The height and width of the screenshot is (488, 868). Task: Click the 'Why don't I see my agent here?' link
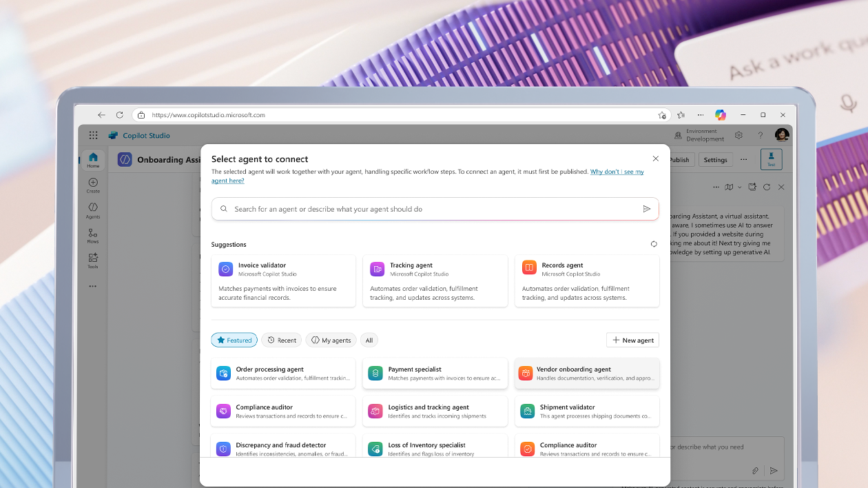tap(617, 172)
